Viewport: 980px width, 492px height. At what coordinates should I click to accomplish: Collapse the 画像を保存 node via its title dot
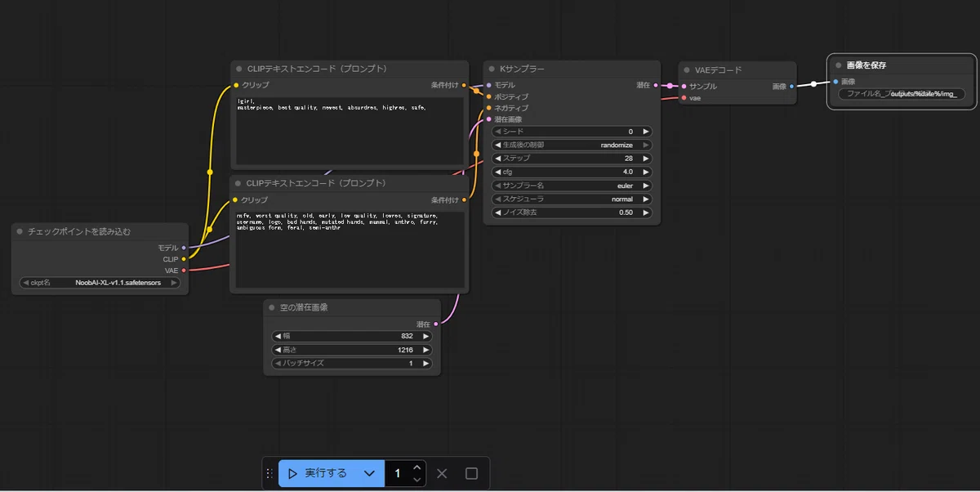(x=839, y=65)
